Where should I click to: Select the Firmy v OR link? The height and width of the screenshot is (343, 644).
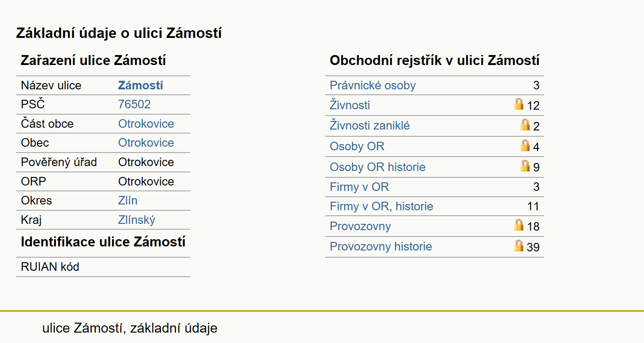coord(359,187)
